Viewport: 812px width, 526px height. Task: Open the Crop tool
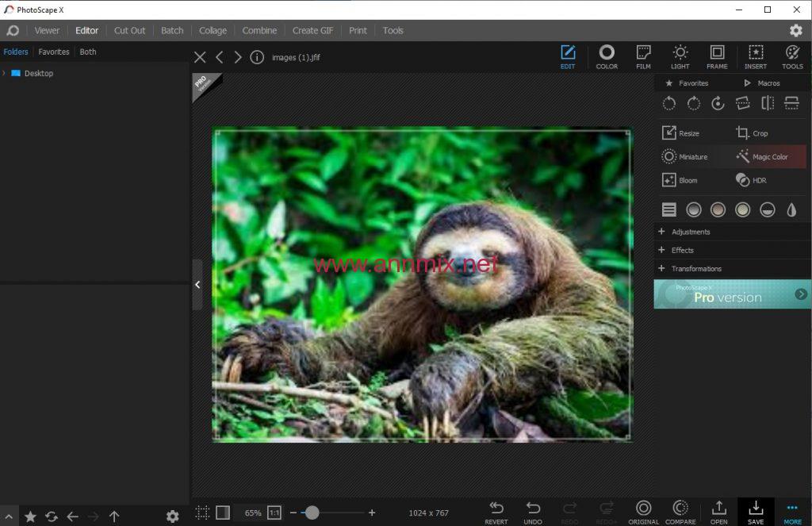tap(752, 133)
